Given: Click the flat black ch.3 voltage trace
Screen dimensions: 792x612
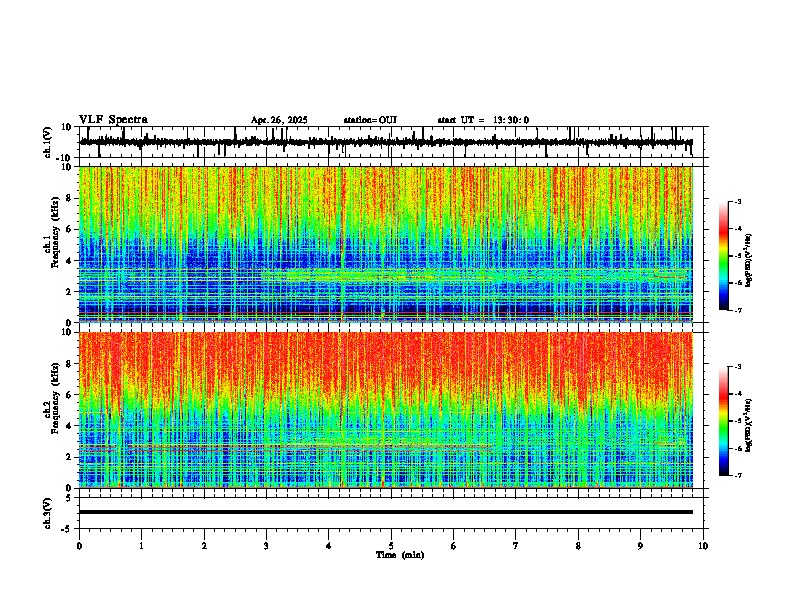Looking at the screenshot, I should [385, 512].
